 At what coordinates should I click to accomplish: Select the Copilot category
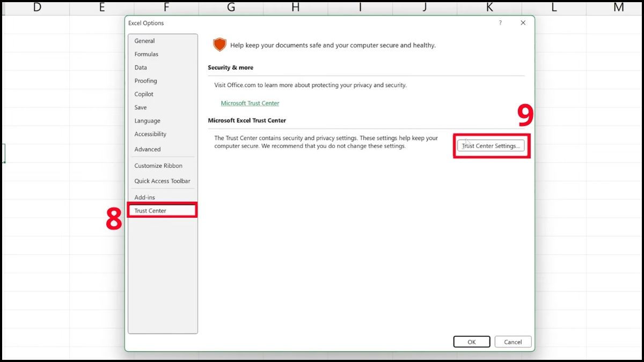163,94
